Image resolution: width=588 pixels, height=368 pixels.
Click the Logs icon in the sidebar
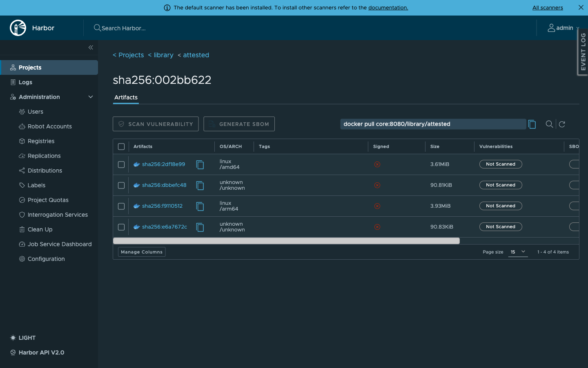13,82
